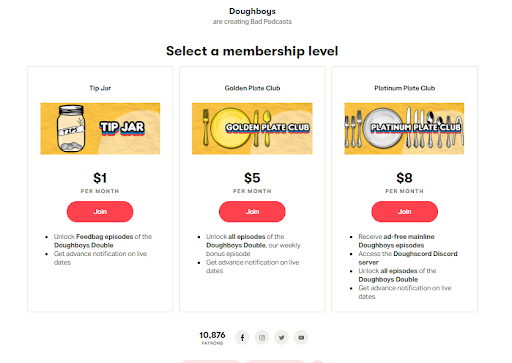Click the $8 per month price
512x363 pixels.
(x=404, y=182)
